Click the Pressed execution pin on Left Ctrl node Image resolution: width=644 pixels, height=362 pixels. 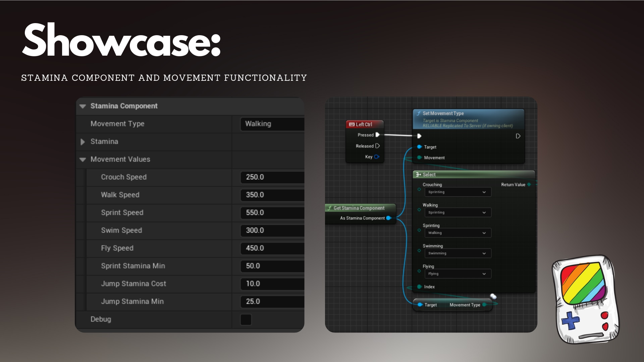click(377, 135)
